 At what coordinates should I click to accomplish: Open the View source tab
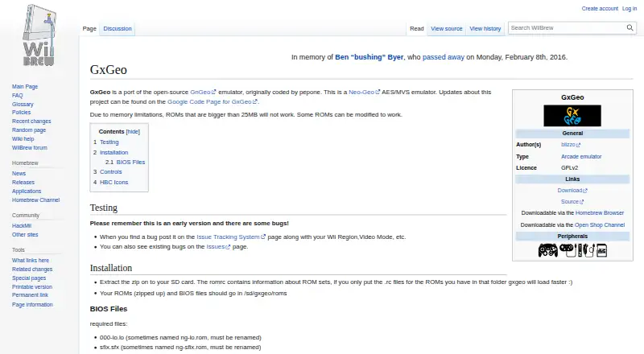click(x=447, y=29)
